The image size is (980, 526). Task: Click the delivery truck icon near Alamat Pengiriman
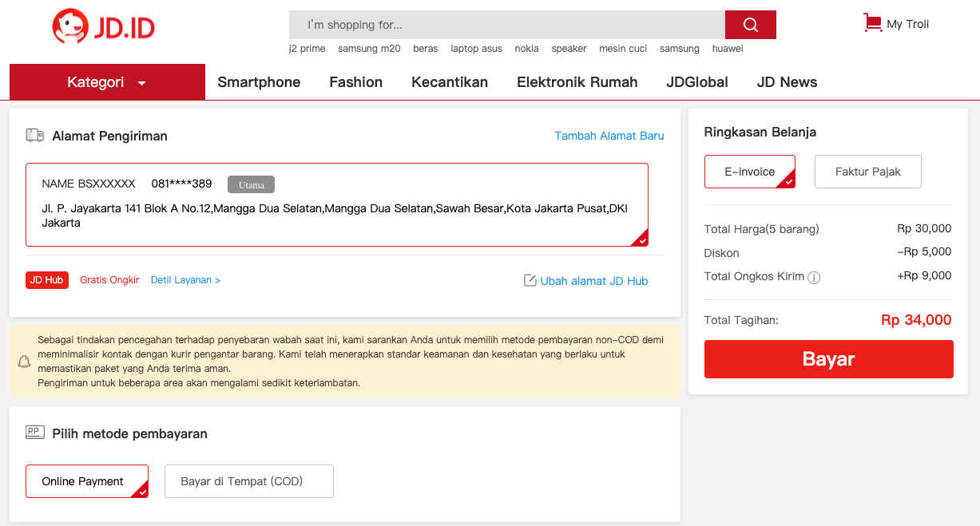(x=35, y=136)
